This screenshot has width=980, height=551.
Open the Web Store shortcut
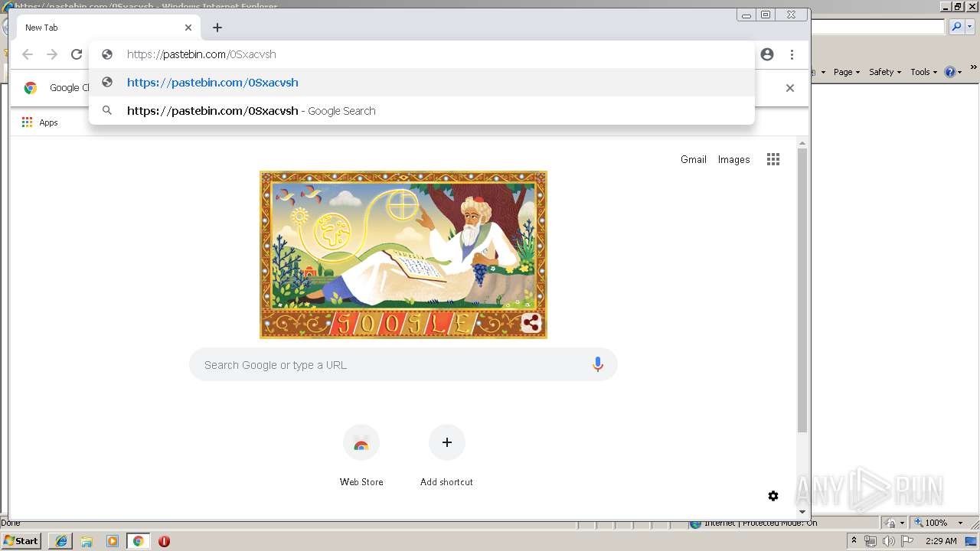coord(361,456)
